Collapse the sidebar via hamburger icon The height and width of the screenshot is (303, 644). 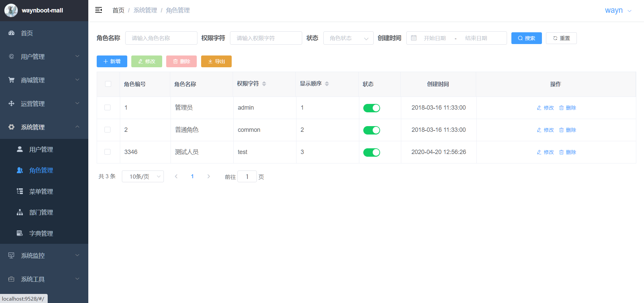[98, 10]
